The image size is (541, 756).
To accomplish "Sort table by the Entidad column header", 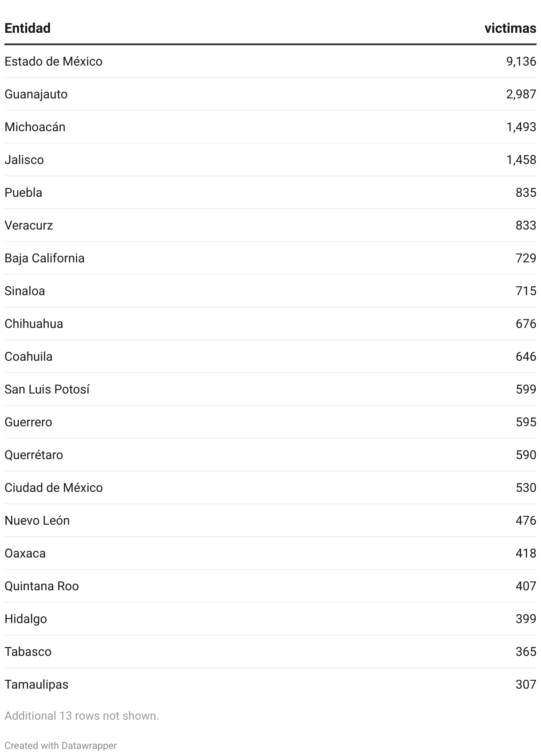I will coord(27,28).
